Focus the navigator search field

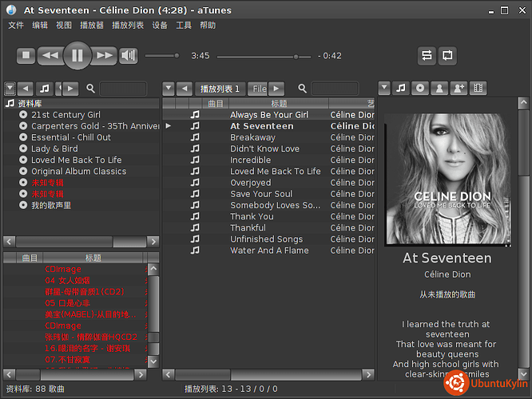[x=123, y=89]
